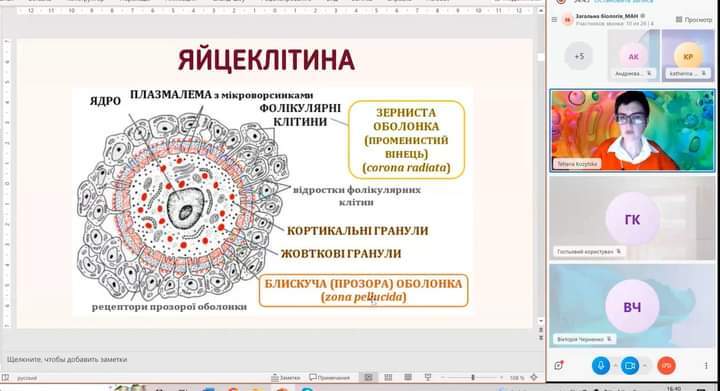Switch to Normal view in the status bar
720x391 pixels.
(368, 377)
